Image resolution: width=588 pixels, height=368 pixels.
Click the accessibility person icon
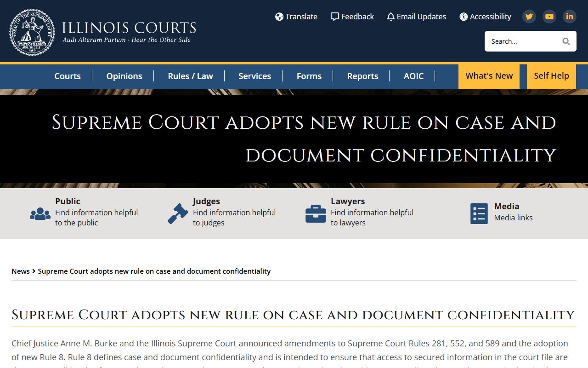point(464,17)
